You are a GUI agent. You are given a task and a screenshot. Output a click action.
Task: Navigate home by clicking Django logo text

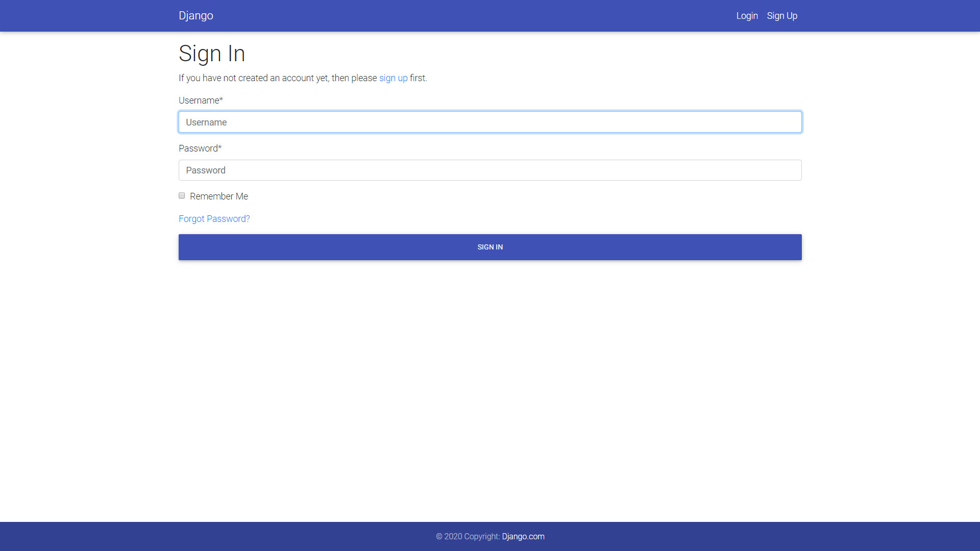click(196, 15)
